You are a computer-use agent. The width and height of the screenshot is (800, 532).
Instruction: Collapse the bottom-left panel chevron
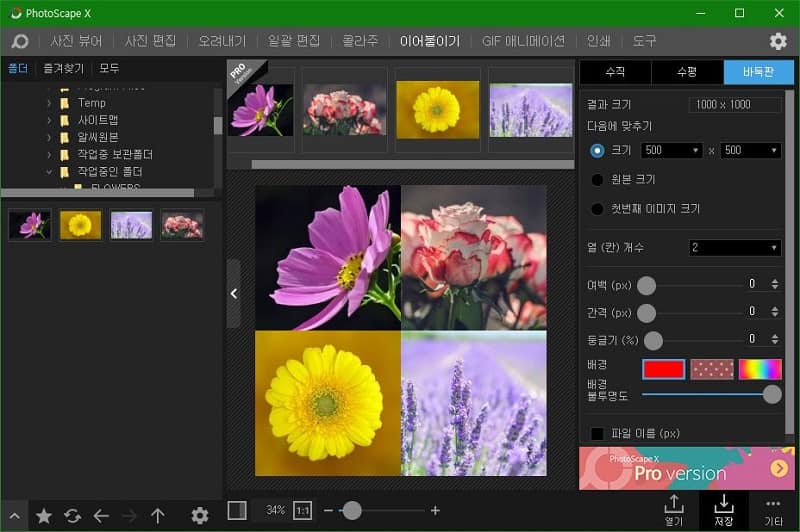(x=15, y=516)
